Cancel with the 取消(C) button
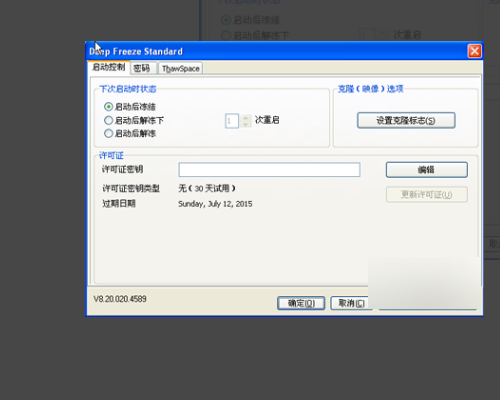This screenshot has height=400, width=500. pos(351,303)
